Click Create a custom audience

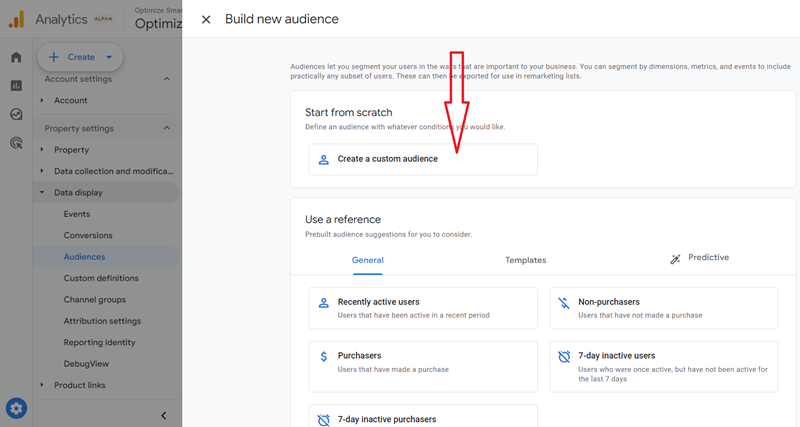tap(423, 160)
